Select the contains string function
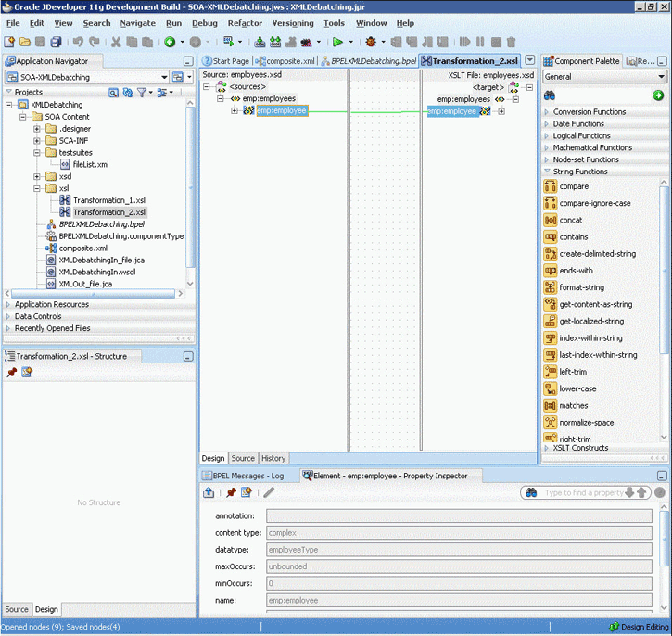Screen dimensions: 672x636 pyautogui.click(x=574, y=237)
